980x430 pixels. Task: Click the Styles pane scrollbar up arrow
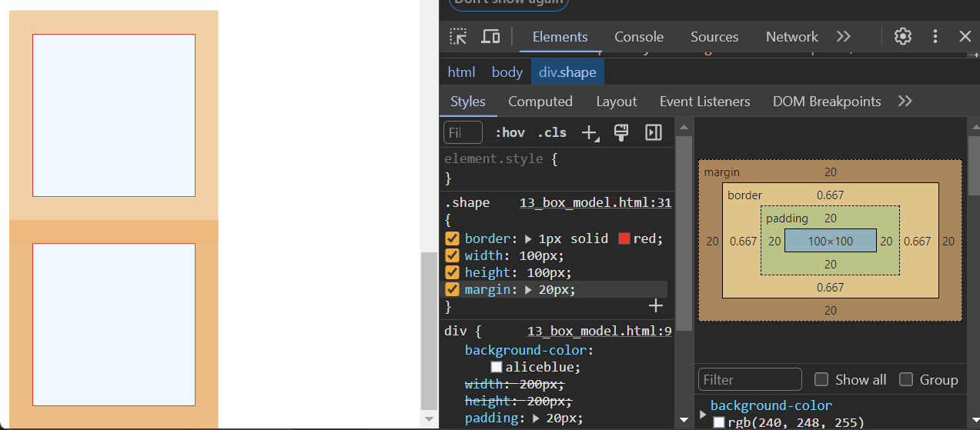point(684,126)
